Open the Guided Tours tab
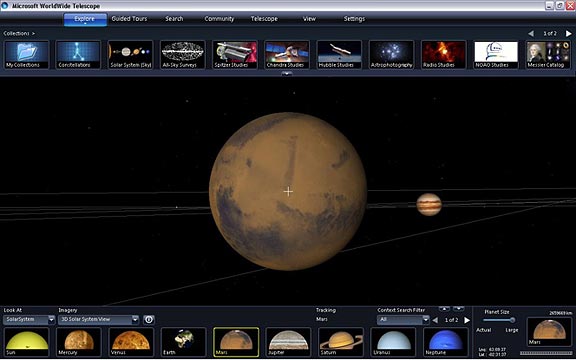This screenshot has height=360, width=576. 129,19
